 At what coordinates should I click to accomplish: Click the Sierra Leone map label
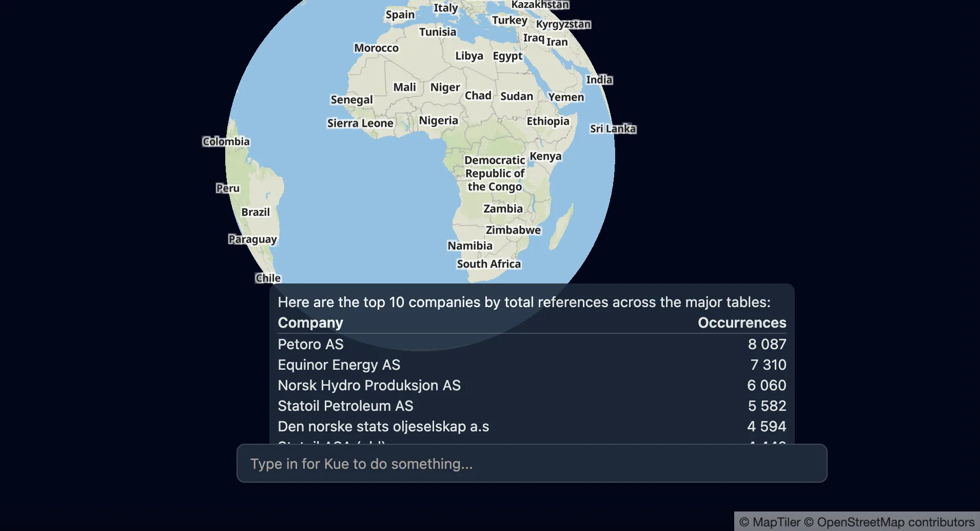360,123
